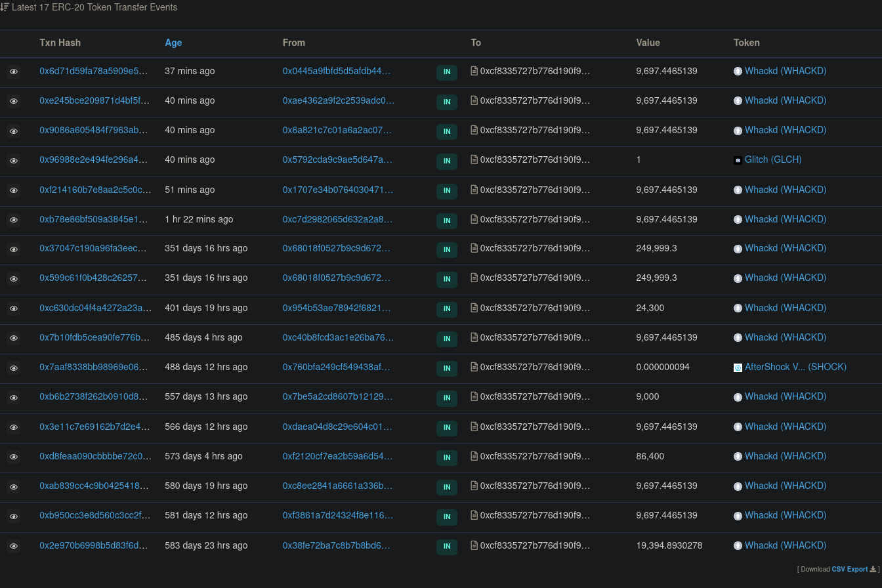Open Whackd token link in 401 days row
This screenshot has width=882, height=588.
click(786, 308)
